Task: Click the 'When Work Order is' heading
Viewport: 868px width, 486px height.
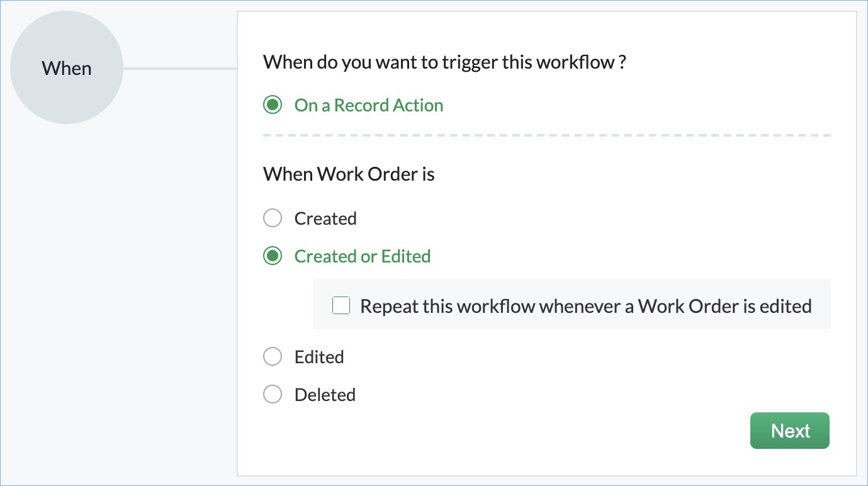Action: (x=349, y=174)
